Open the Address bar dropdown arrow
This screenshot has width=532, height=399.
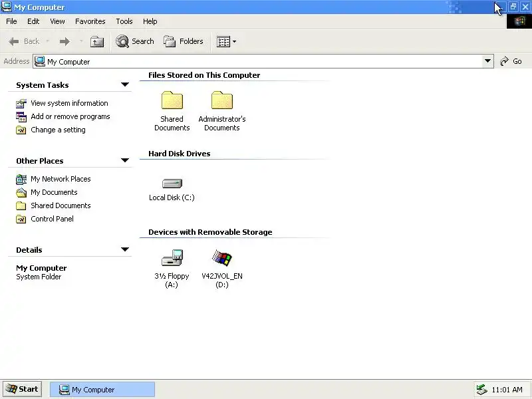point(487,61)
